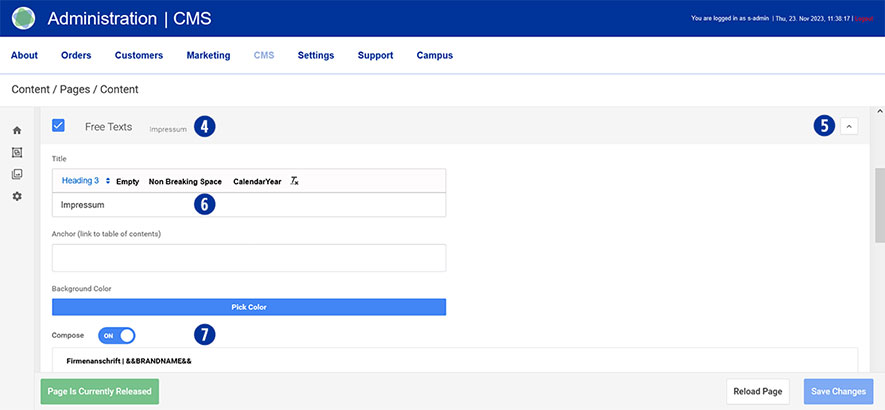Click the Anchor input field
This screenshot has width=885, height=410.
[249, 258]
